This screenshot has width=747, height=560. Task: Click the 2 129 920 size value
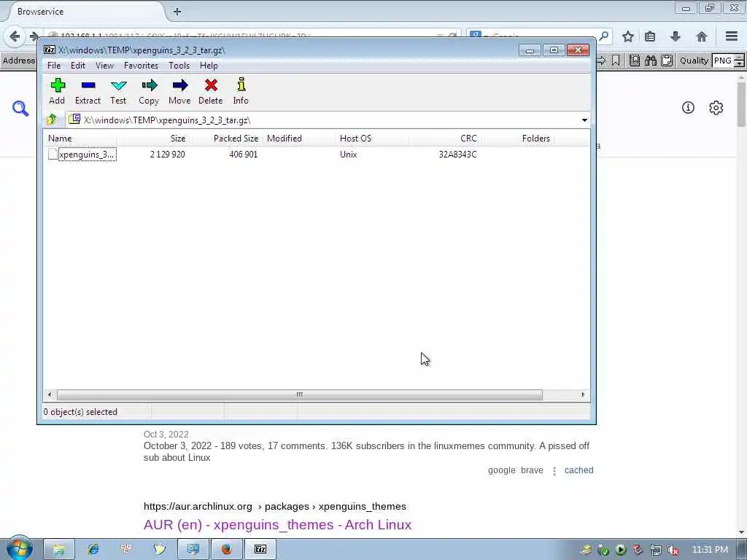(x=167, y=155)
